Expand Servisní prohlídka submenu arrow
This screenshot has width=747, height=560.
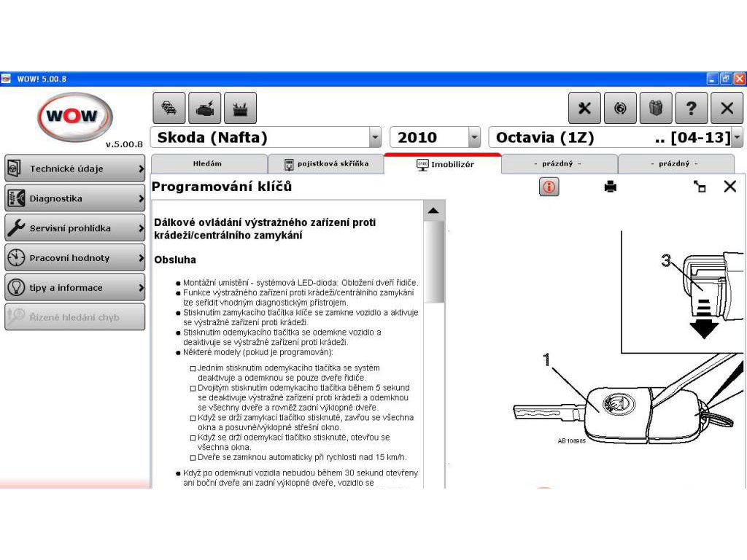[141, 228]
